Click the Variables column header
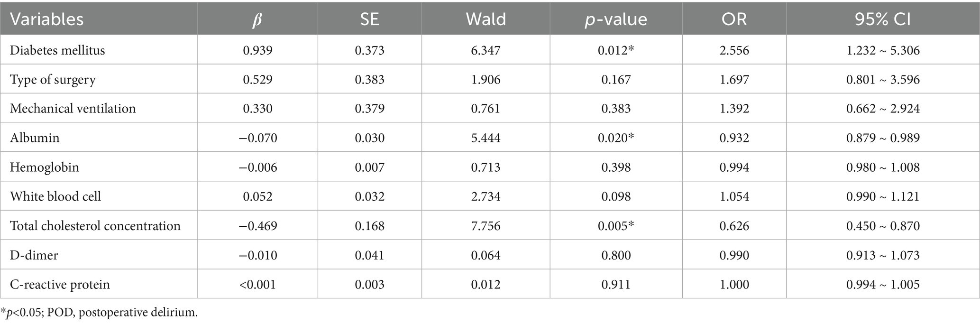The width and height of the screenshot is (980, 324). pos(46,19)
